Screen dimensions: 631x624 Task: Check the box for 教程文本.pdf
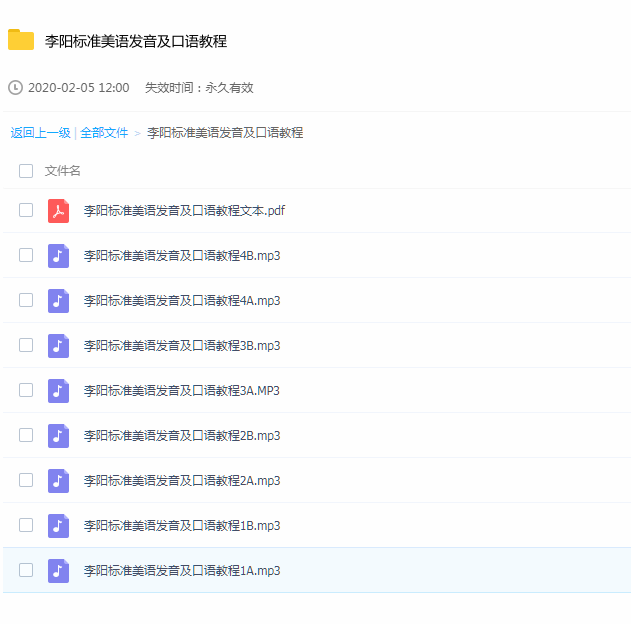pyautogui.click(x=26, y=210)
